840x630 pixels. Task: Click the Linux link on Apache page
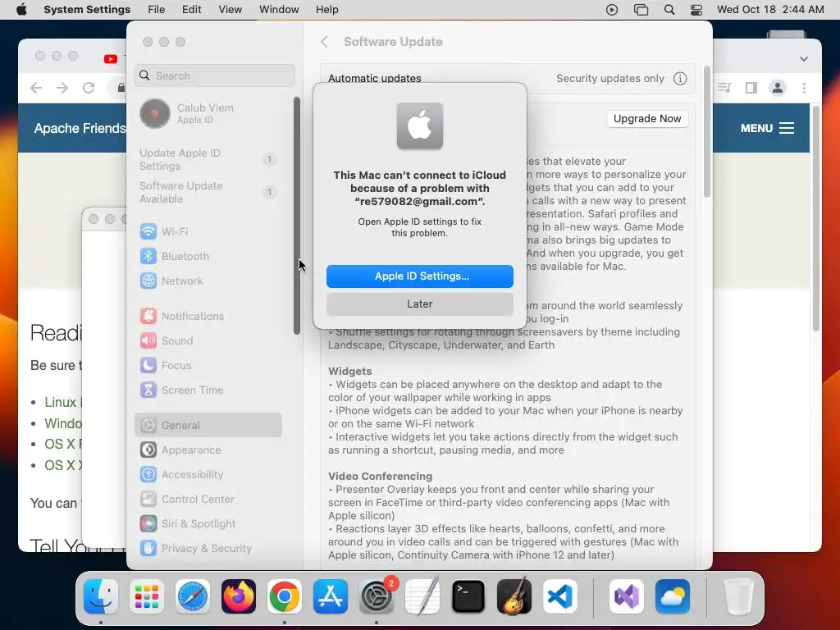pyautogui.click(x=62, y=402)
